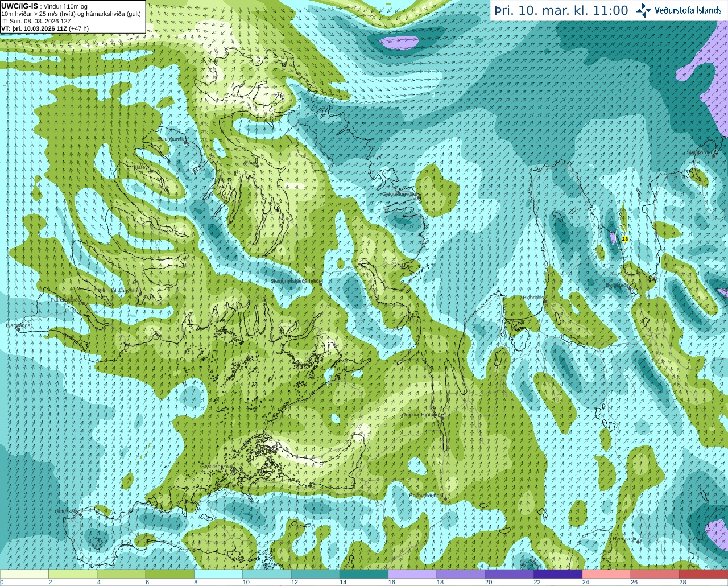Select the Æðey station label
The height and width of the screenshot is (586, 728).
250,163
